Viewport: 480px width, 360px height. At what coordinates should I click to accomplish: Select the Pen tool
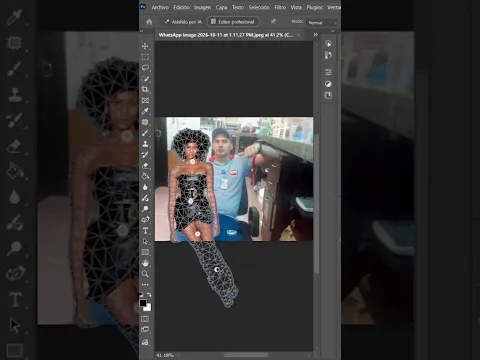(145, 220)
